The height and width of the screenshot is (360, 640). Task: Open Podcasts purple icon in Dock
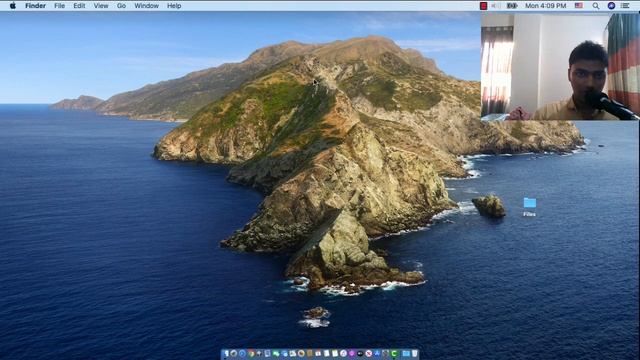click(351, 353)
